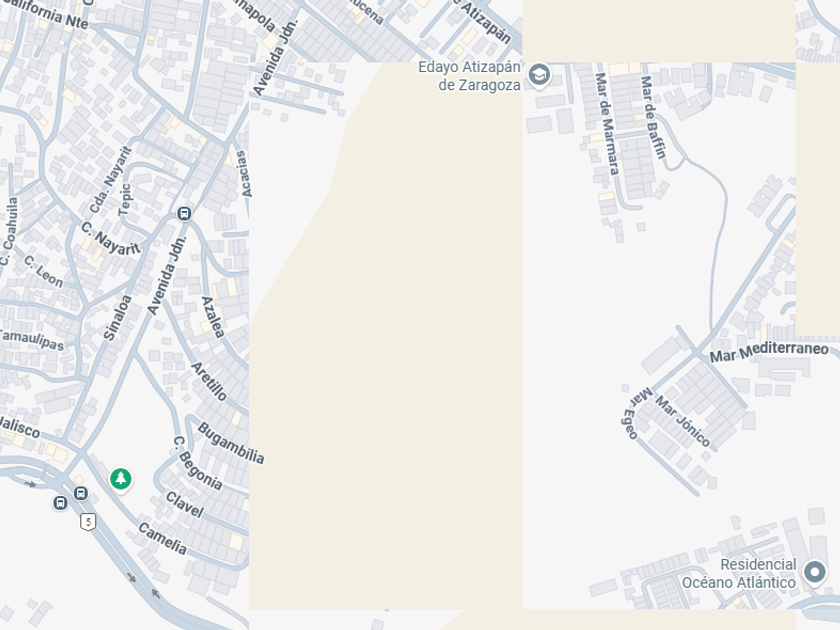The width and height of the screenshot is (840, 630).
Task: Click the Edayo Atizapán school graduation-cap icon
Action: pyautogui.click(x=539, y=75)
